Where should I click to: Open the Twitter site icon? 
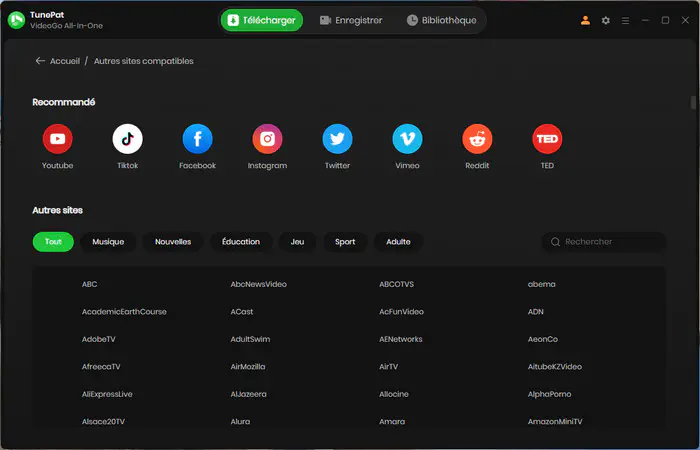(x=338, y=139)
